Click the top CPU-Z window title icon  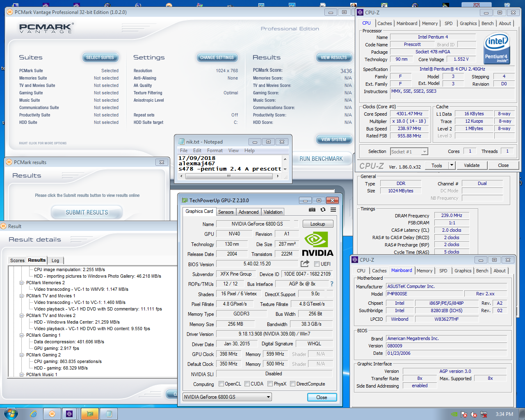click(x=360, y=12)
